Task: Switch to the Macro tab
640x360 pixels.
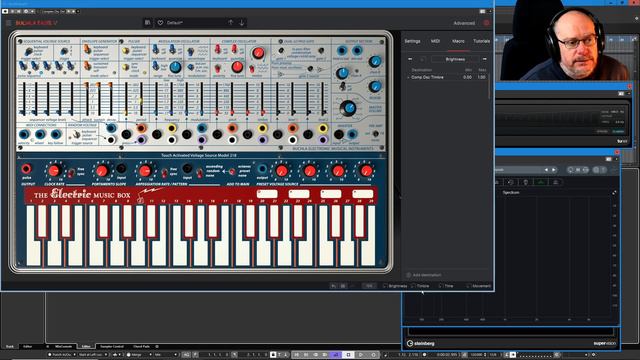Action: (458, 41)
